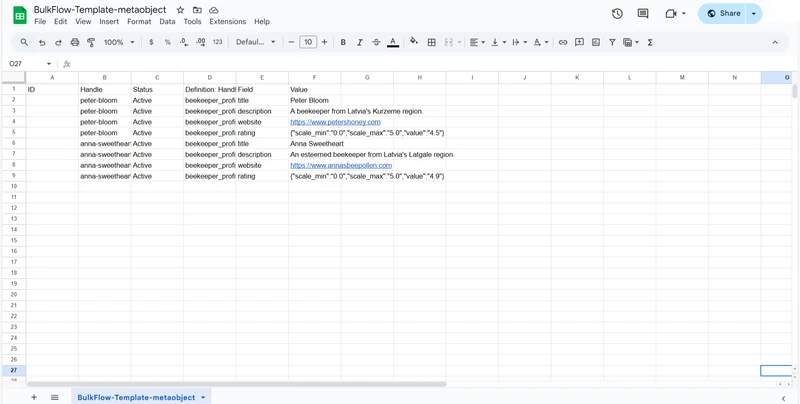The height and width of the screenshot is (404, 800).
Task: Toggle italic formatting
Action: click(360, 42)
